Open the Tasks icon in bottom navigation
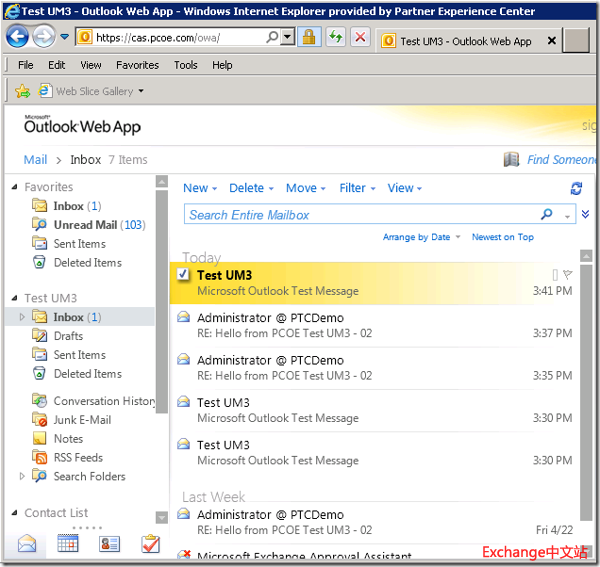Image resolution: width=600 pixels, height=567 pixels. [150, 544]
